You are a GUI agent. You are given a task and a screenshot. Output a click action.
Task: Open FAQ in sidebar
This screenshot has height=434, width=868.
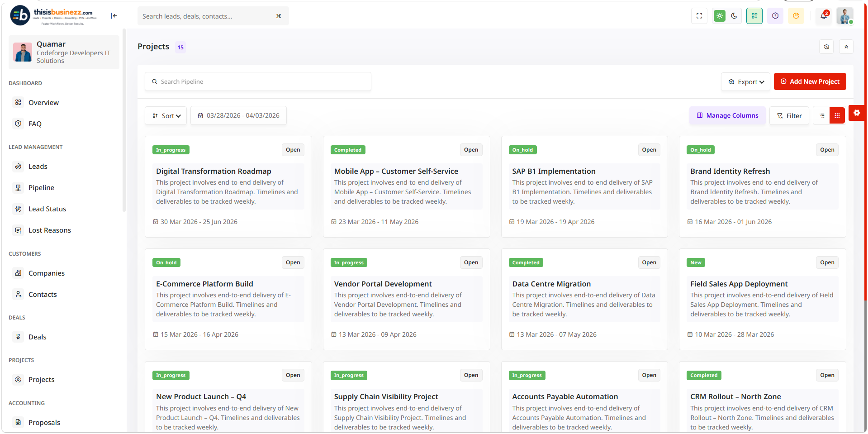coord(35,124)
